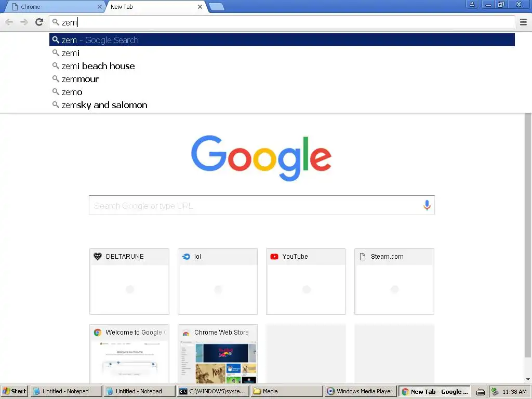Click the 11:38 AM system clock
Screen dimensions: 532x399
(514, 392)
